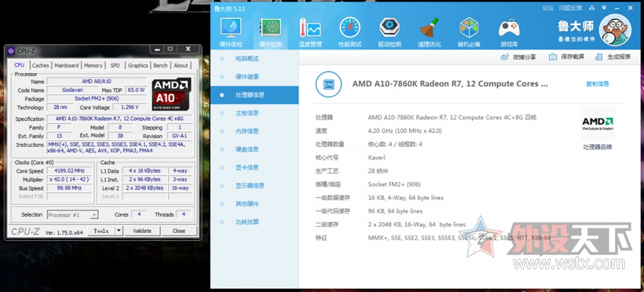Click the Close button in CPU-Z
This screenshot has height=292, width=644.
[x=179, y=231]
